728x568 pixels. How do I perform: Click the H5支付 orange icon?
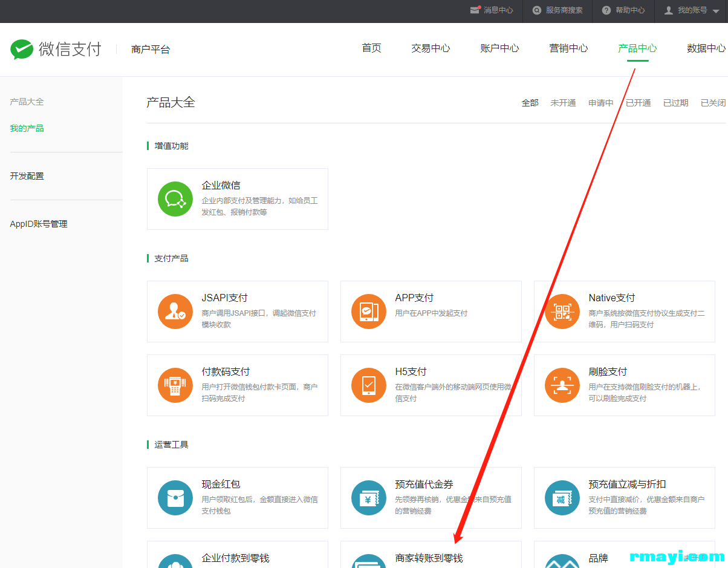tap(369, 385)
